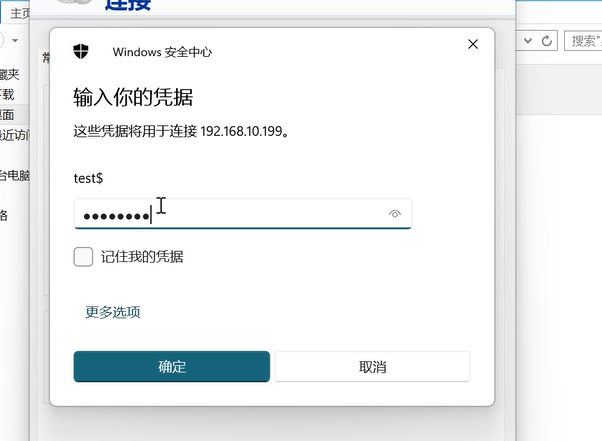Screen dimensions: 602x441
Task: Open the address bar history dropdown arrow
Action: (527, 41)
